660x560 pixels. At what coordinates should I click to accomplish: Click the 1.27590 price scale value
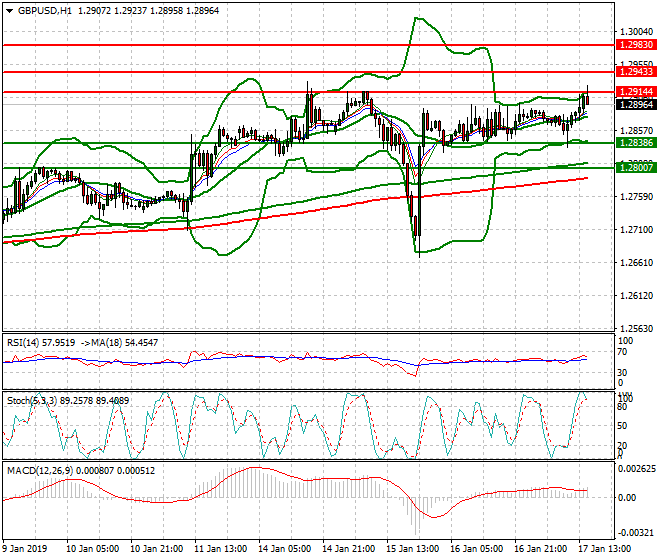[x=637, y=197]
